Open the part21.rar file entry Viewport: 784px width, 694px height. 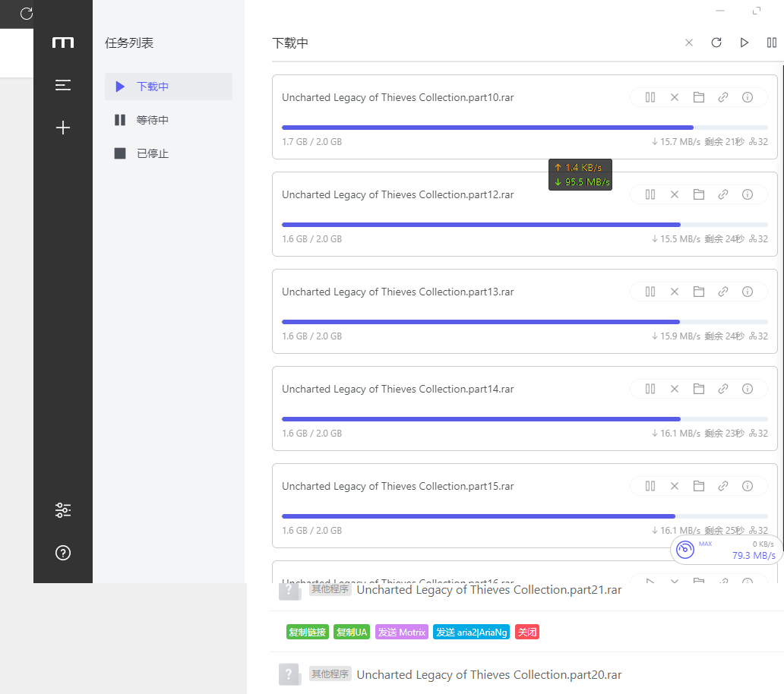point(489,590)
